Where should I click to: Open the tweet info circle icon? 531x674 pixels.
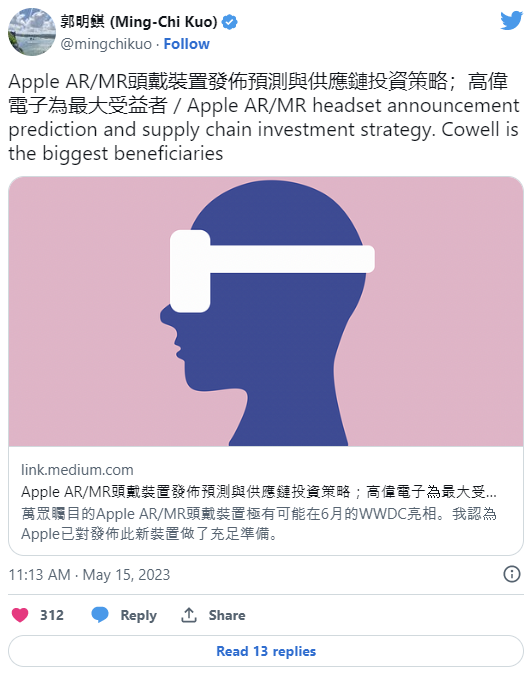click(x=512, y=574)
